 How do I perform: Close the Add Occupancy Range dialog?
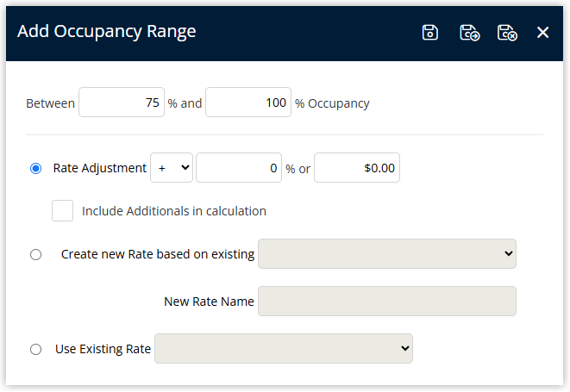point(542,33)
